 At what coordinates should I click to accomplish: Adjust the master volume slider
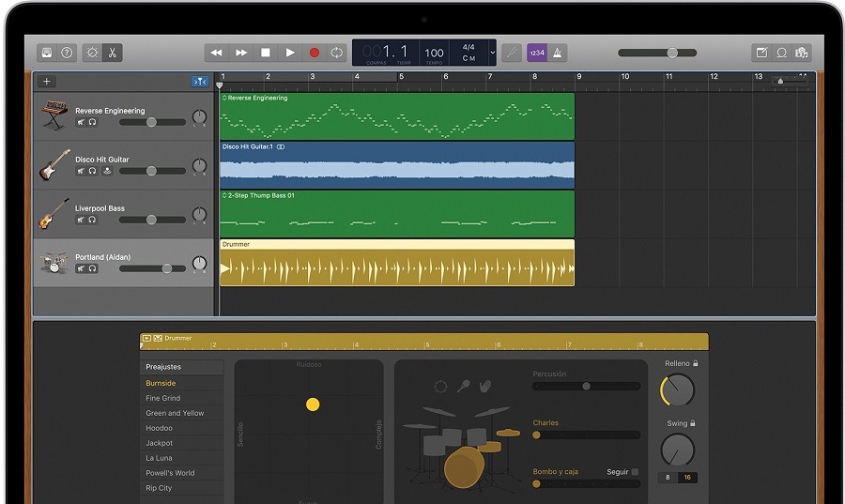click(x=657, y=53)
